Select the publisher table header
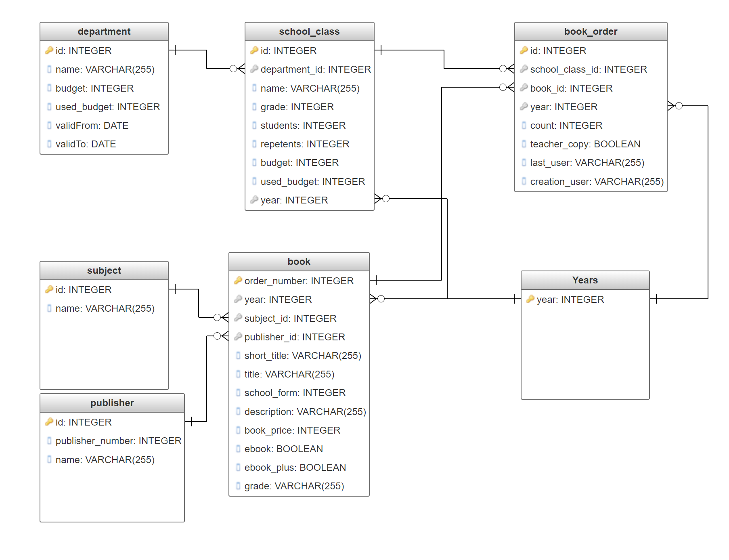This screenshot has height=560, width=729. click(112, 403)
